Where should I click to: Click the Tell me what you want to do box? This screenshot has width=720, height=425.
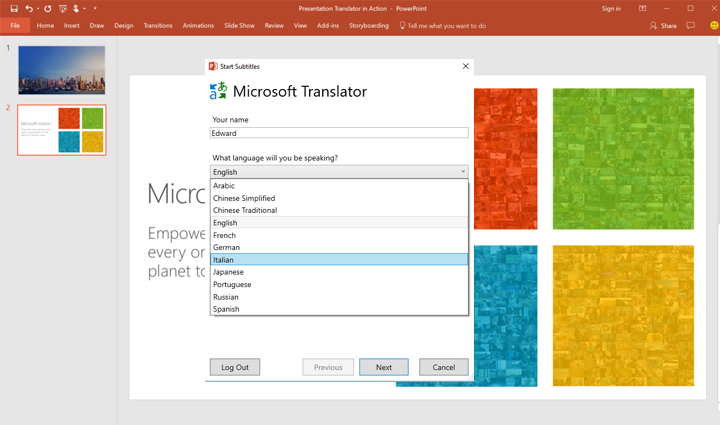[x=447, y=26]
